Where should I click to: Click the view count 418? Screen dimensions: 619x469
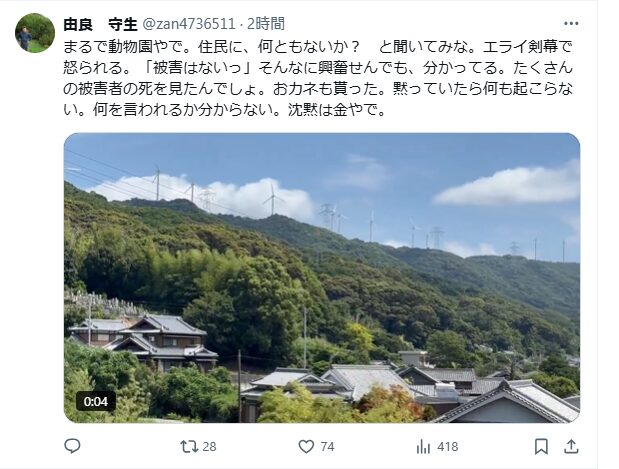tap(448, 446)
